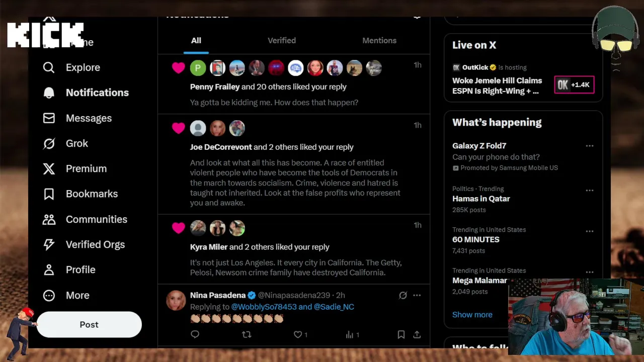The height and width of the screenshot is (362, 644).
Task: Open Mega Malamar trending topic
Action: click(x=479, y=281)
